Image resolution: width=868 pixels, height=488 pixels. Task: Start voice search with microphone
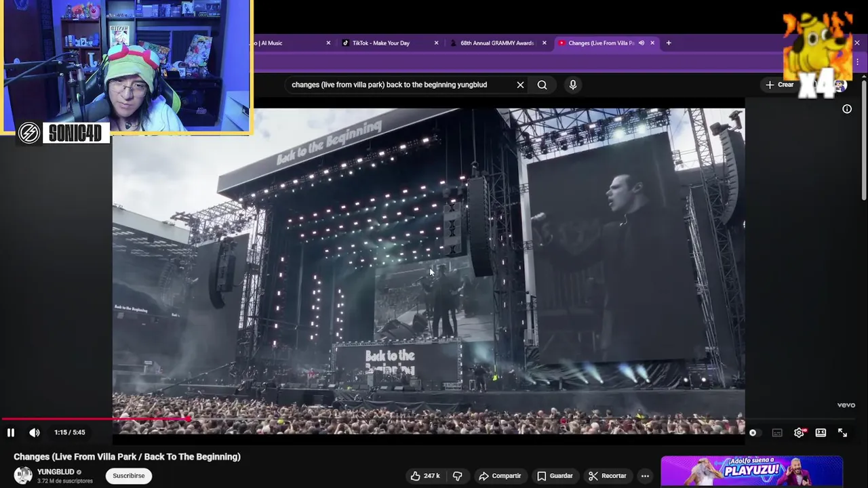pyautogui.click(x=573, y=85)
